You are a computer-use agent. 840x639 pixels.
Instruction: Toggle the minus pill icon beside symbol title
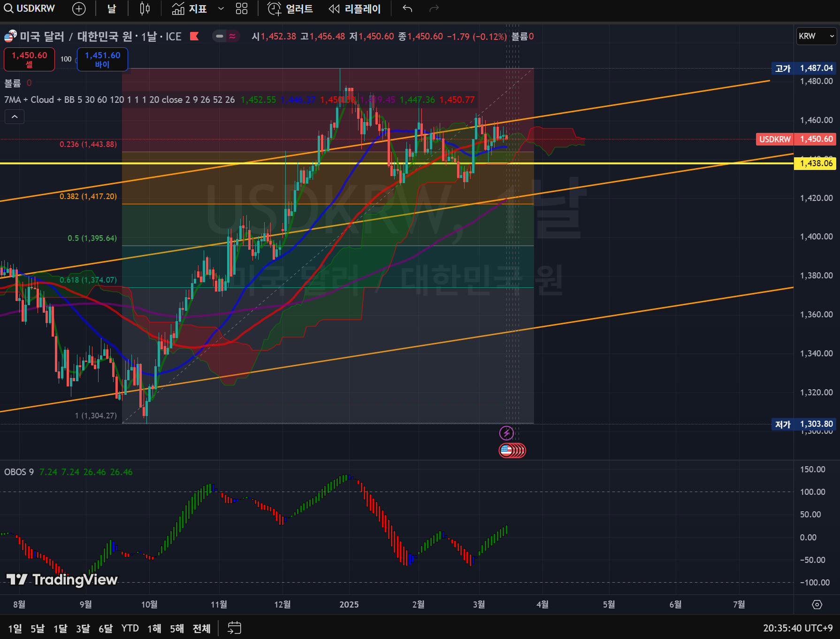point(219,36)
